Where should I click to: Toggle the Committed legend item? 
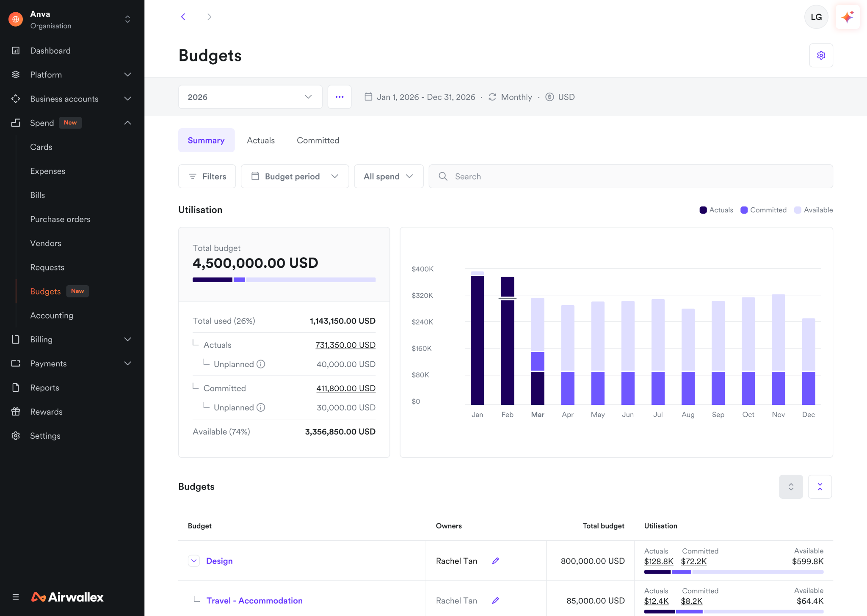763,210
